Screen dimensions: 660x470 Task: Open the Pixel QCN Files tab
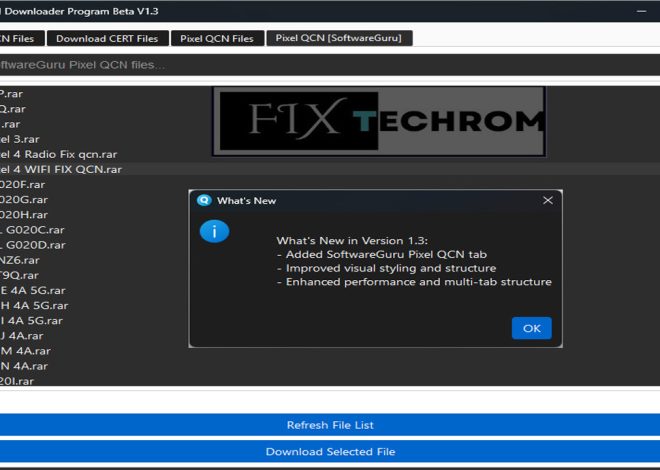pyautogui.click(x=217, y=38)
